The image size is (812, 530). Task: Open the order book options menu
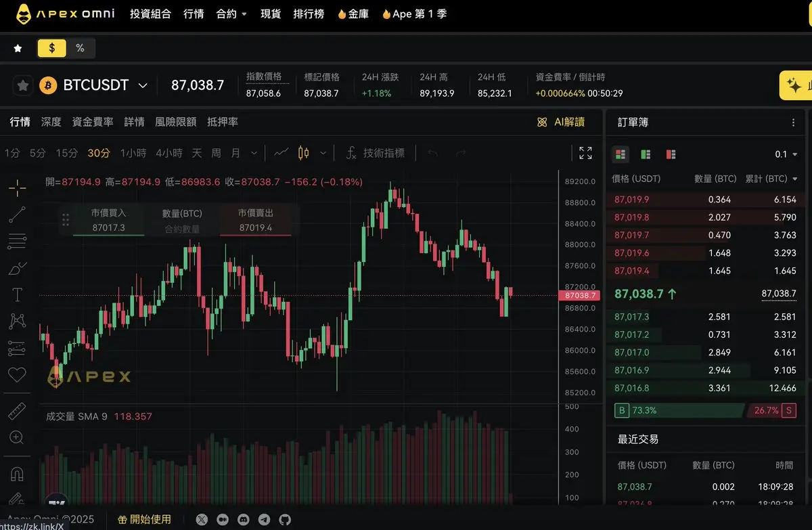click(793, 123)
